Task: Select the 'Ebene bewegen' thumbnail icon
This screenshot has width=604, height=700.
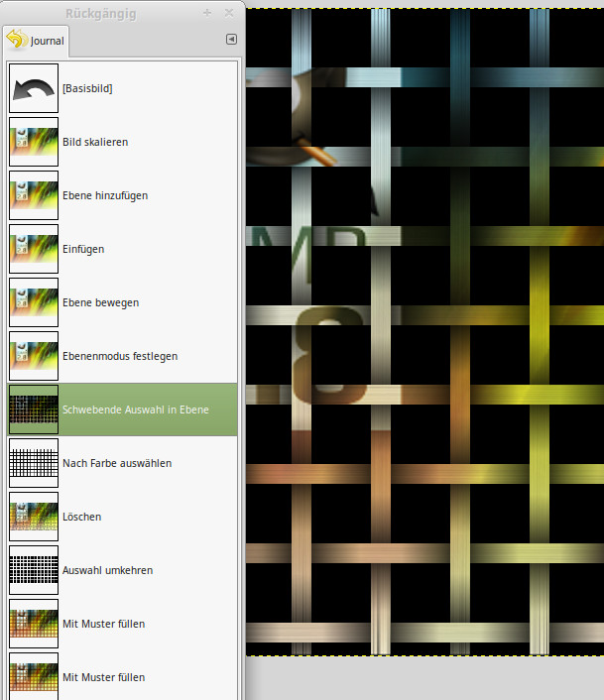Action: [x=34, y=302]
